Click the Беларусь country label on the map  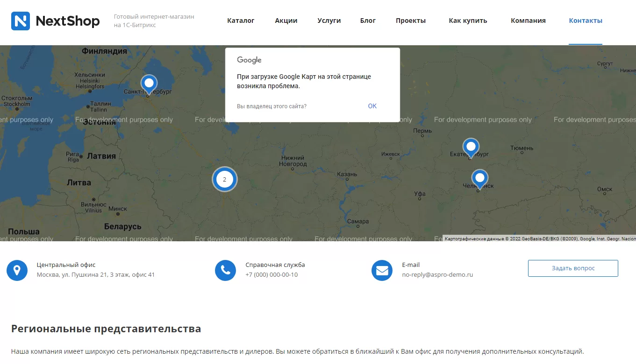(122, 226)
